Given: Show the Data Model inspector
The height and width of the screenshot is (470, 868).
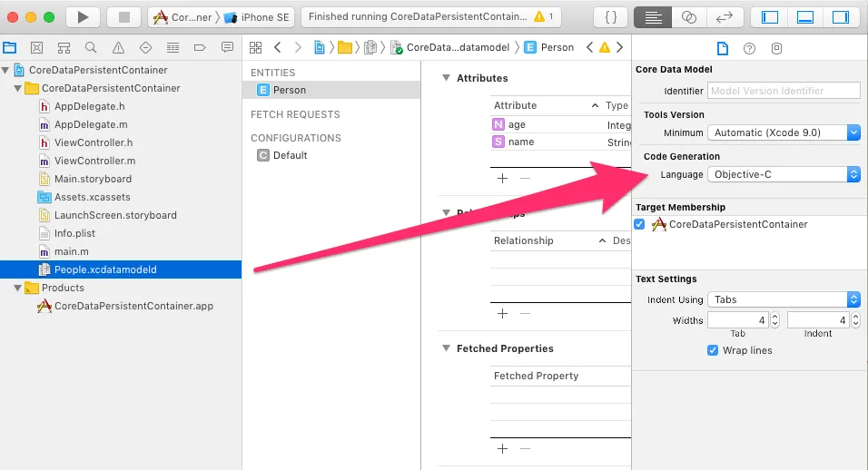Looking at the screenshot, I should [x=776, y=49].
